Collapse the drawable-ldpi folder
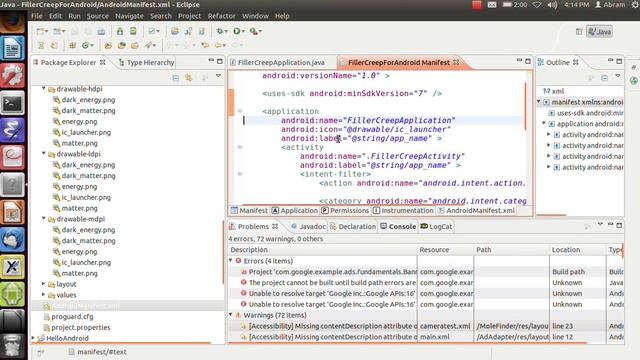The image size is (640, 360). pos(44,153)
